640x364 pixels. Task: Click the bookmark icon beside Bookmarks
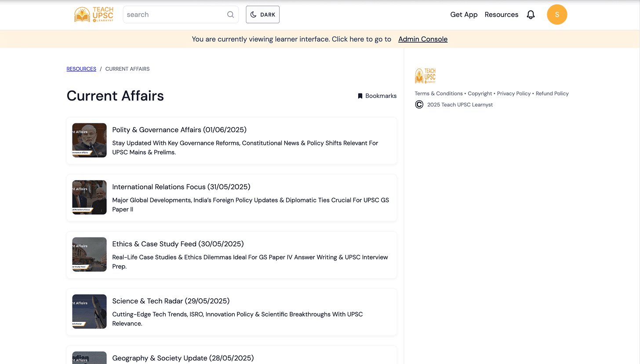(360, 96)
